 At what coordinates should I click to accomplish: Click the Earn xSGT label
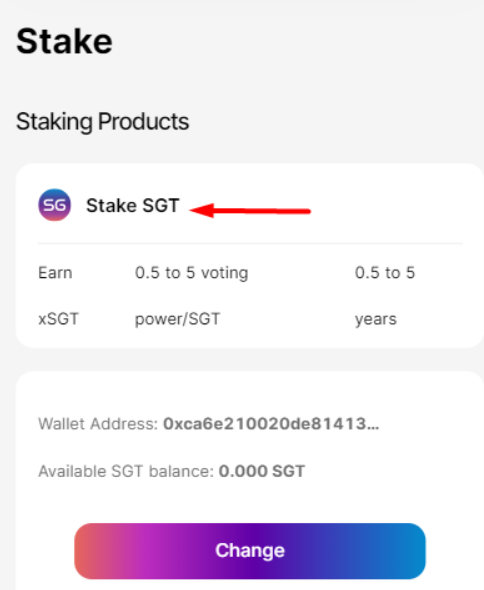point(58,296)
